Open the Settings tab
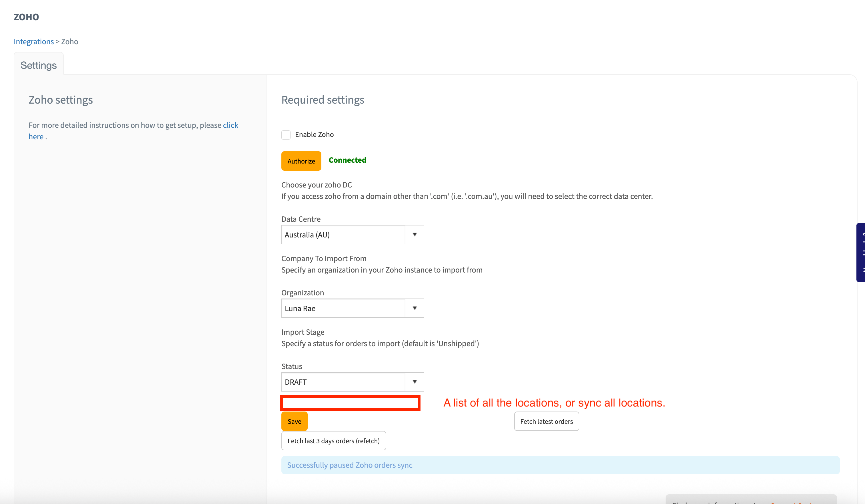Image resolution: width=865 pixels, height=504 pixels. point(39,65)
